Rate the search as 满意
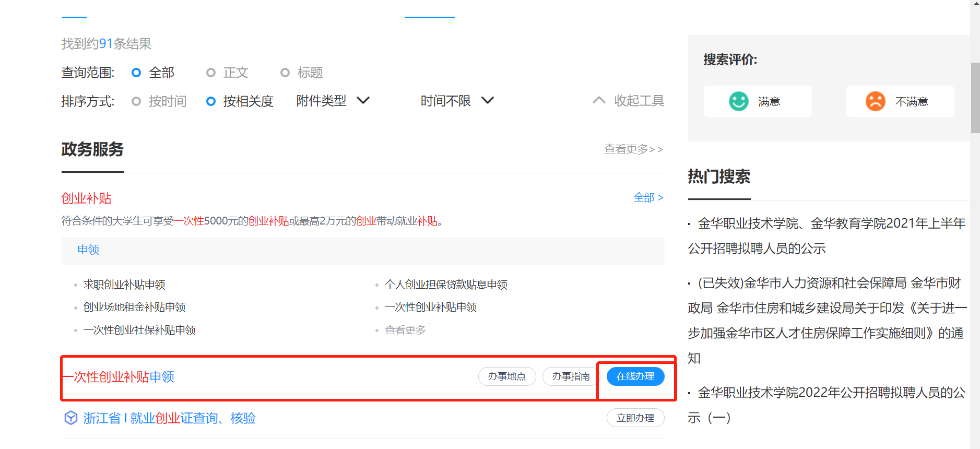 tap(758, 101)
